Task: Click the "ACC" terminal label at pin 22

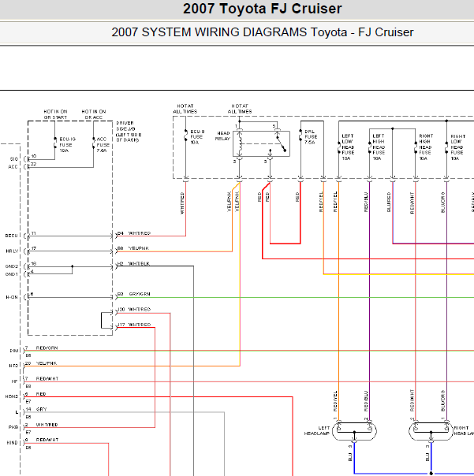Action: pos(13,166)
